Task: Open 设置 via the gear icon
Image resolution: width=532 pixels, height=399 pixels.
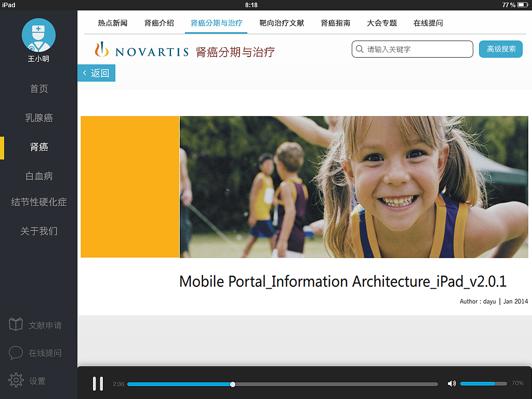Action: (17, 380)
